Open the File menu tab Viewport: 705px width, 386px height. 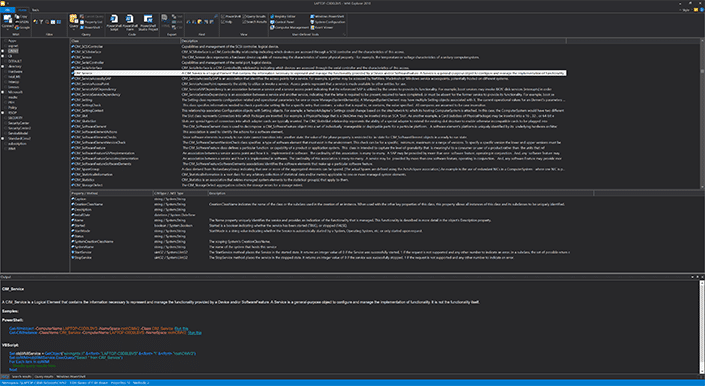pyautogui.click(x=7, y=10)
